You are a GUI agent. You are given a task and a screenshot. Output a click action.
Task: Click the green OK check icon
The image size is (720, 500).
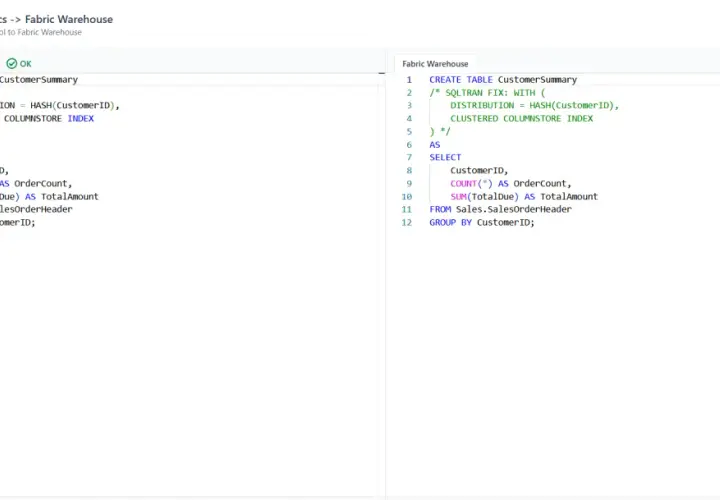tap(12, 63)
